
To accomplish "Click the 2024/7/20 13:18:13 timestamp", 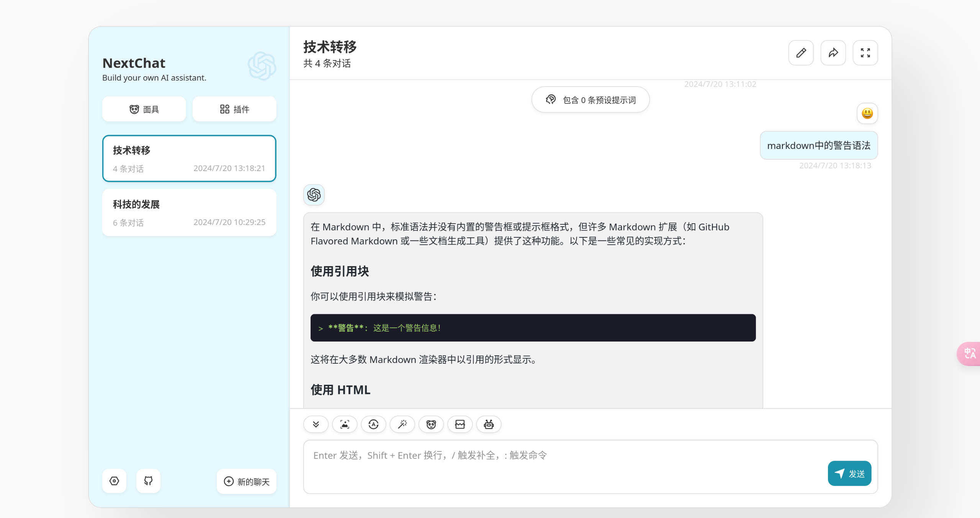I will click(835, 166).
